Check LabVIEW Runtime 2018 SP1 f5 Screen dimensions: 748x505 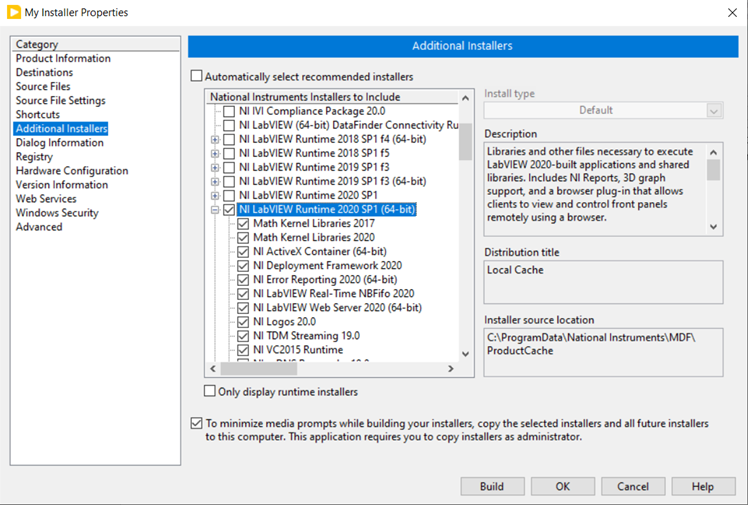click(229, 153)
